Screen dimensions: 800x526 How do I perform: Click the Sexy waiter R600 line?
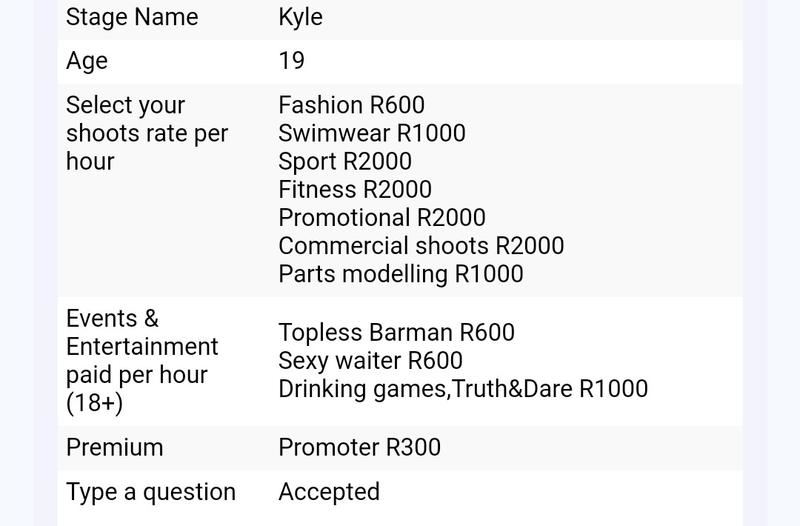370,361
